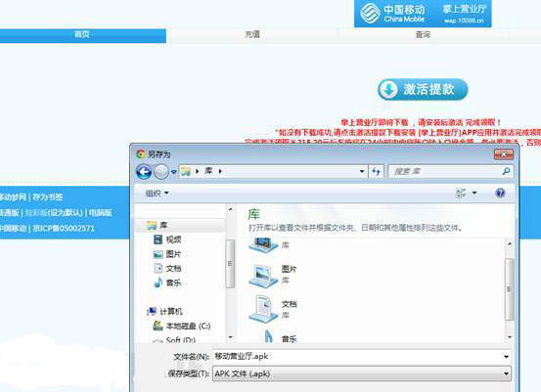The height and width of the screenshot is (392, 541).
Task: Open the view options dropdown arrow
Action: point(474,193)
